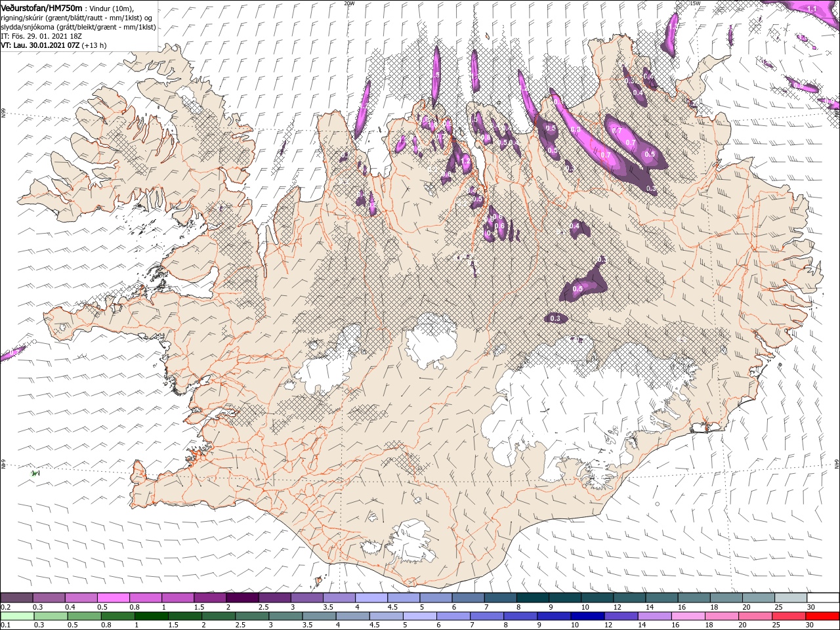This screenshot has width=840, height=630.
Task: Click the 'rigning/skúrir' legend description line
Action: point(77,17)
